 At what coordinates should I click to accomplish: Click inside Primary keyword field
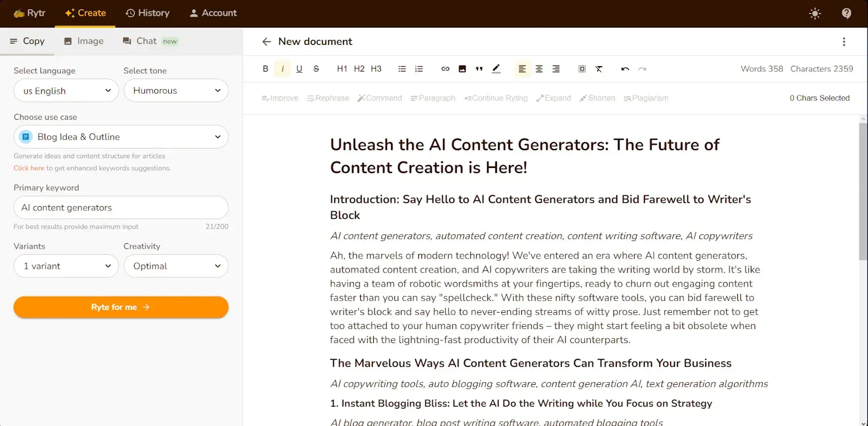121,208
